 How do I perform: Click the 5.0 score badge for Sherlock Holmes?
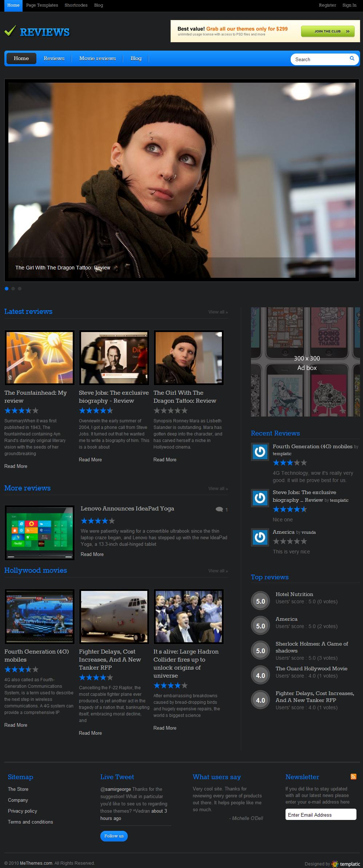coord(260,651)
